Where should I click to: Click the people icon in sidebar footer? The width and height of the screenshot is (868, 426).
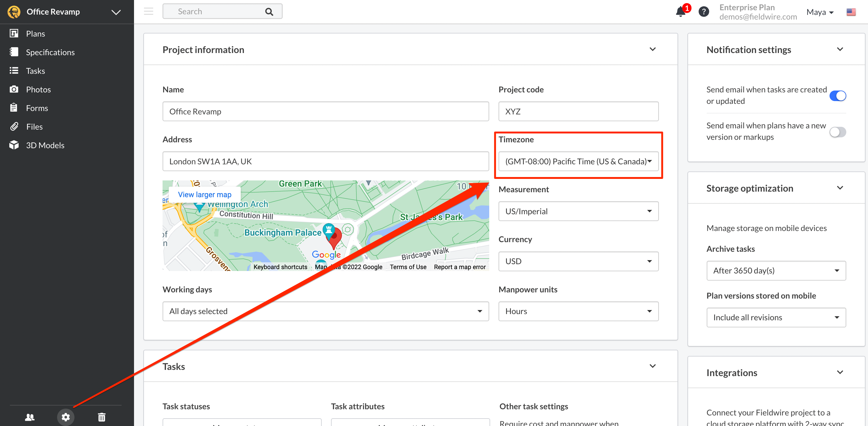click(x=30, y=417)
